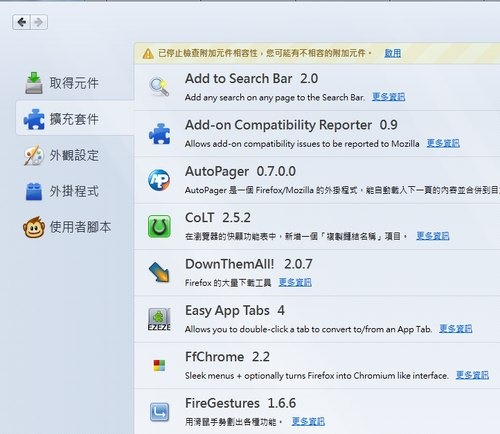The image size is (500, 434).
Task: Click the yellow warning triangle icon
Action: tap(148, 54)
